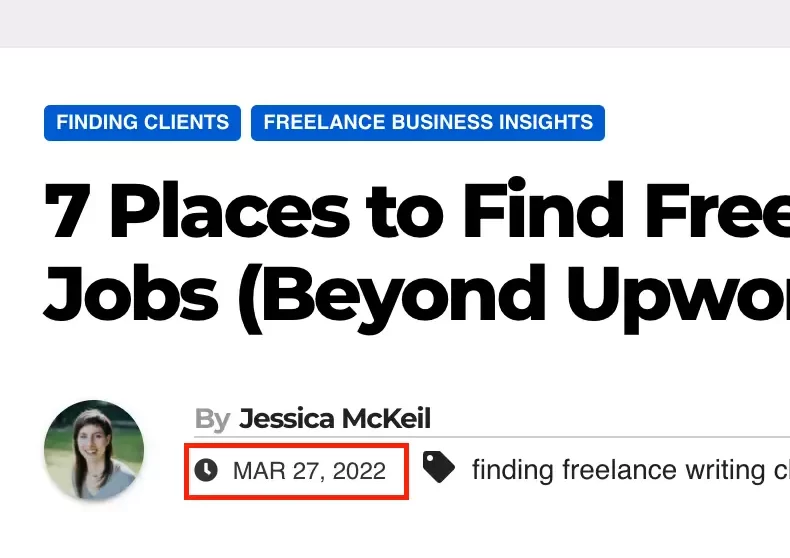Open the FINDING CLIENTS category badge
This screenshot has height=558, width=790.
click(143, 123)
